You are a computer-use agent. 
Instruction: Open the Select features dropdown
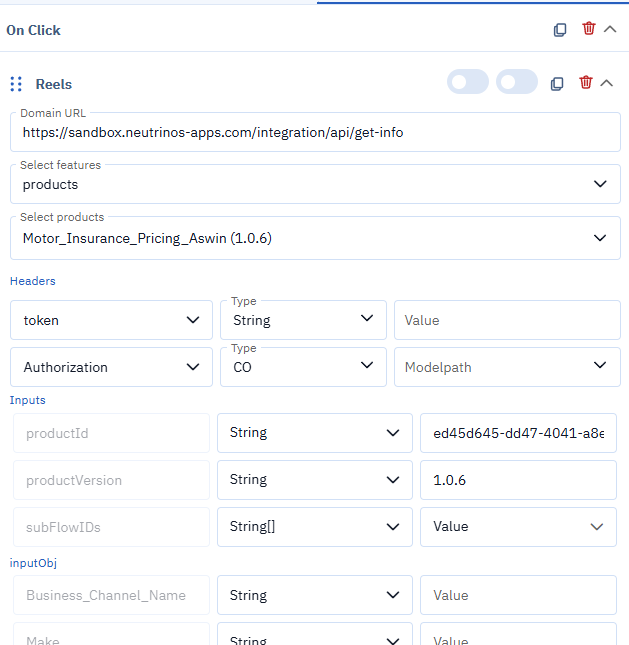(x=315, y=184)
